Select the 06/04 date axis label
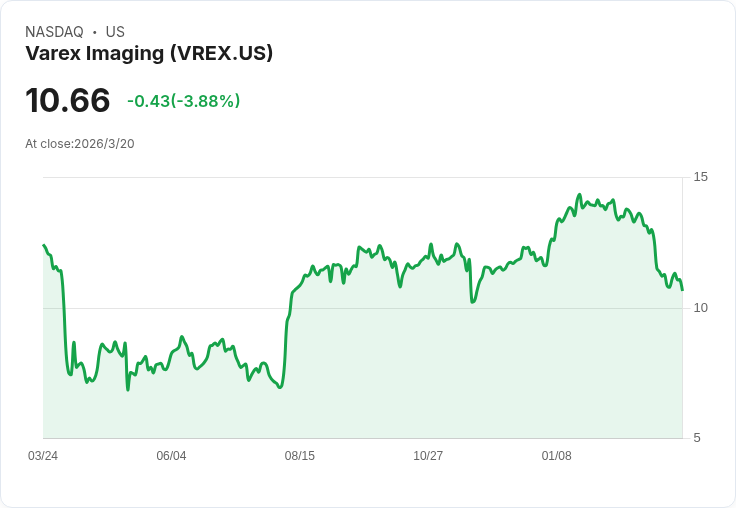 171,456
